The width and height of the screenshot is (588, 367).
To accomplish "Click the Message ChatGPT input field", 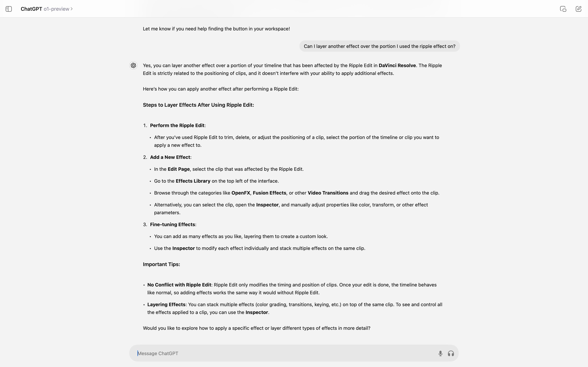I will point(294,353).
